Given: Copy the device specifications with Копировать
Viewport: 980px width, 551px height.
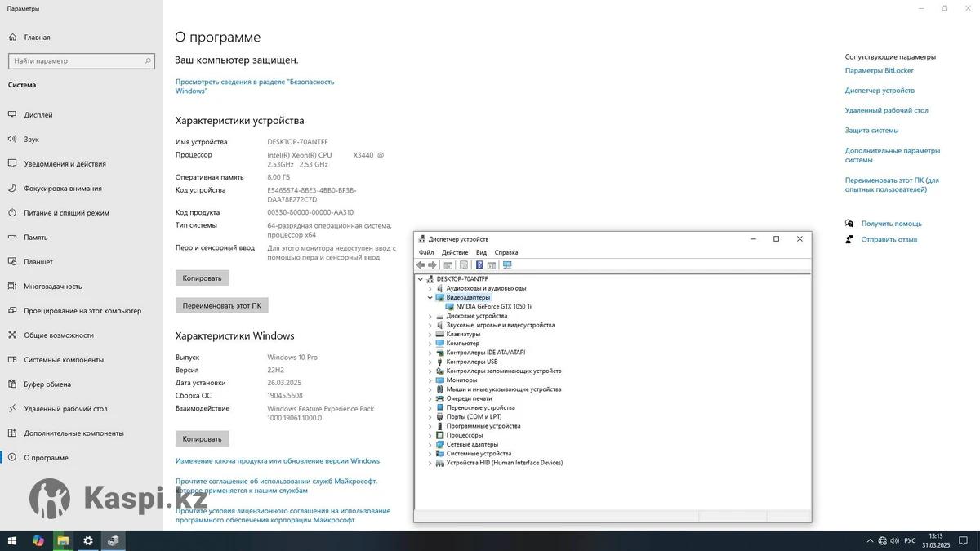Looking at the screenshot, I should tap(203, 278).
